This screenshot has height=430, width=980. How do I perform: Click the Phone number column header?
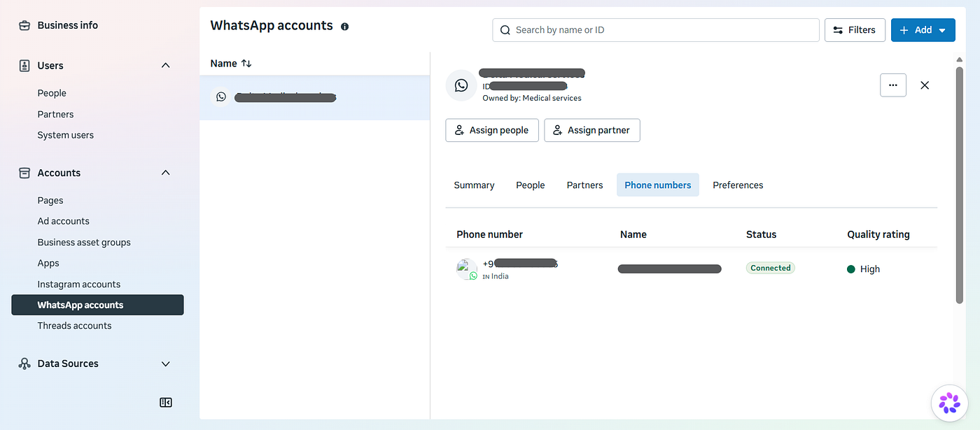(489, 234)
